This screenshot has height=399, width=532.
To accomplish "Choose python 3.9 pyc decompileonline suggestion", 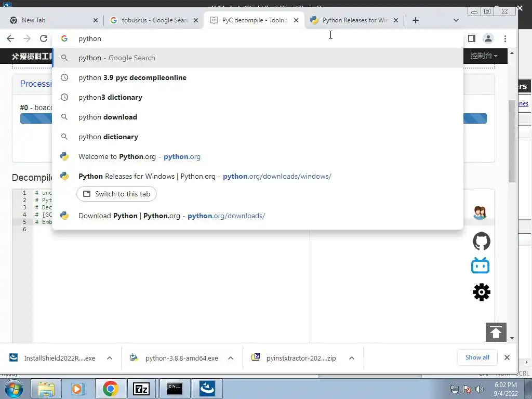I will [258, 77].
